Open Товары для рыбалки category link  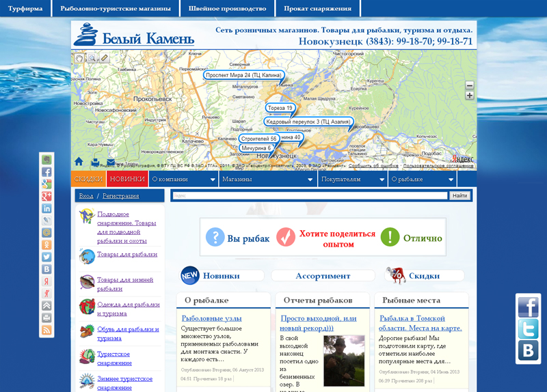tap(127, 254)
